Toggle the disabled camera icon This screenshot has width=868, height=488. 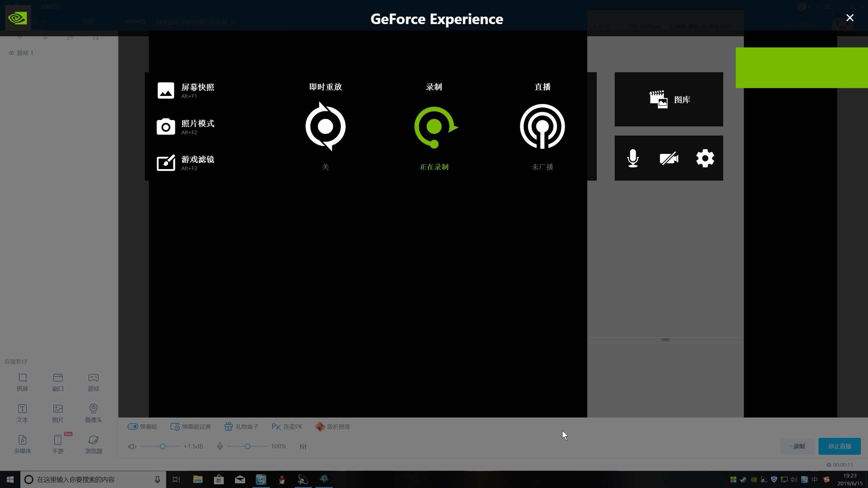click(x=669, y=158)
